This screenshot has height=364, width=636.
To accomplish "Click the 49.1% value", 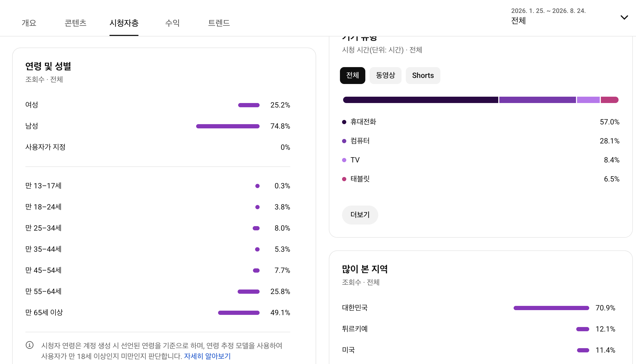I will (280, 313).
